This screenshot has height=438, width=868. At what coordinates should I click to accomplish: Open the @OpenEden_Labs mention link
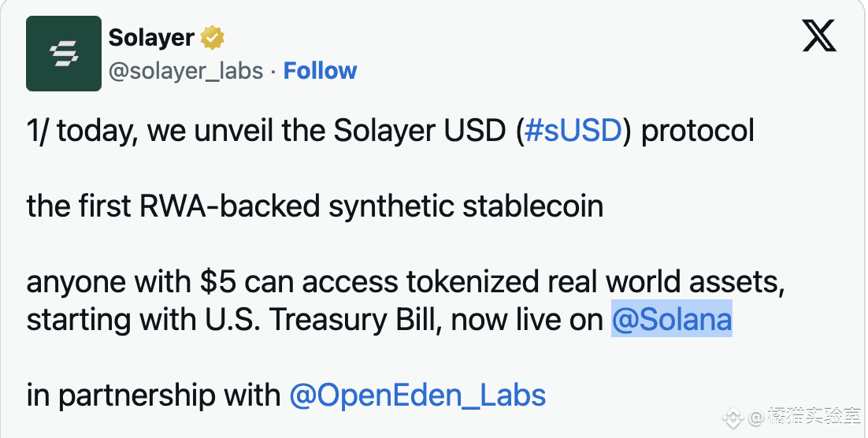point(418,395)
